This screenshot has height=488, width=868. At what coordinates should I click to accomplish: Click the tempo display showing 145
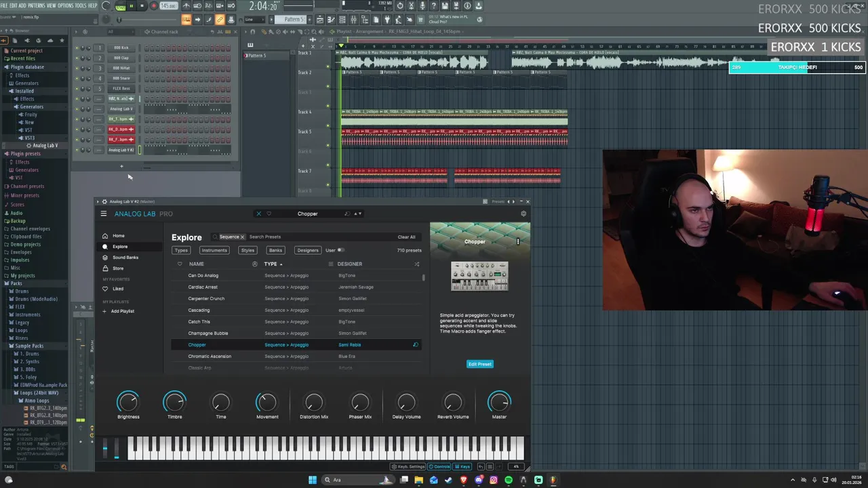(168, 6)
